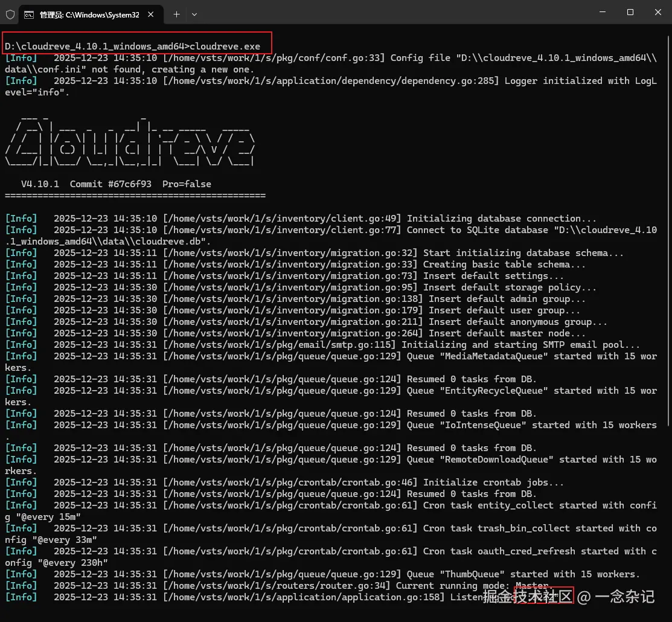Click the text 'Cron task oauth_cred_refresh'

pyautogui.click(x=499, y=551)
